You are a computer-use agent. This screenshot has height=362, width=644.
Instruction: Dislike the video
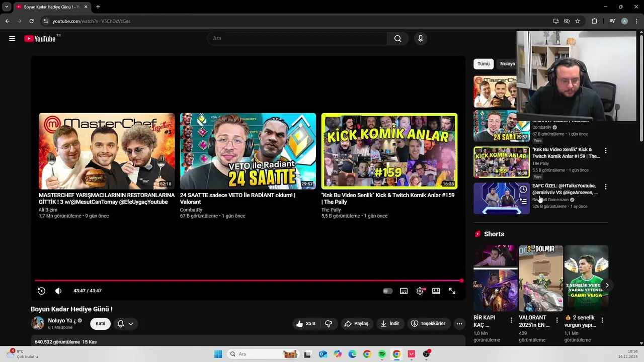click(329, 324)
